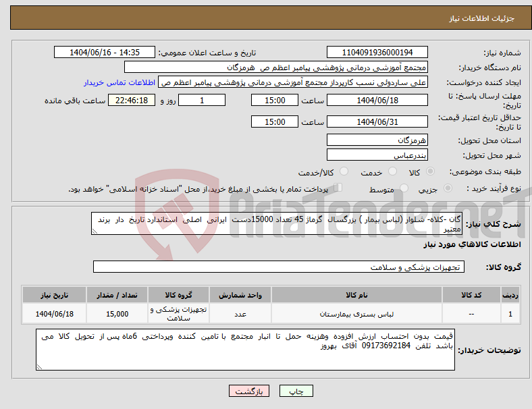Toggle the اسناد خزانه اسلامی payment checkbox

tap(338, 188)
